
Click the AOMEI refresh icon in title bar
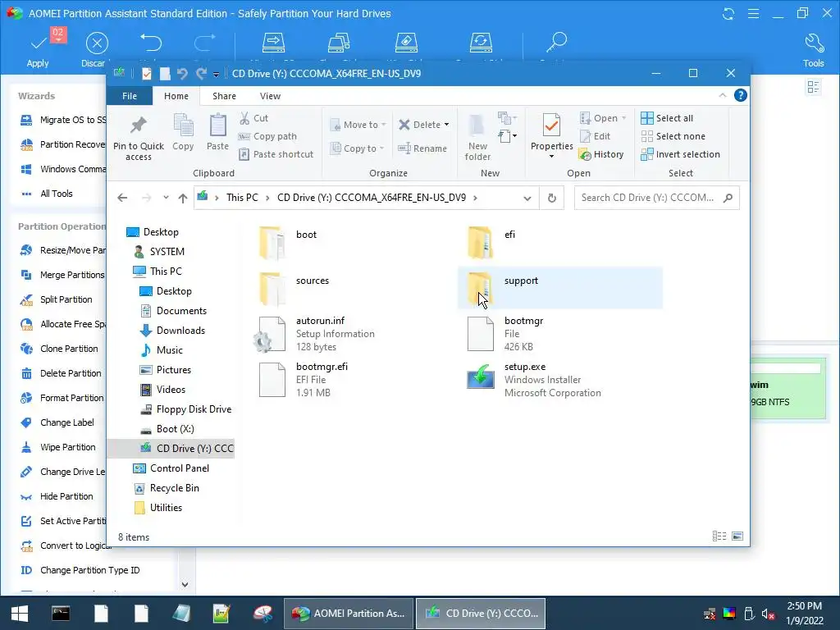pyautogui.click(x=728, y=14)
